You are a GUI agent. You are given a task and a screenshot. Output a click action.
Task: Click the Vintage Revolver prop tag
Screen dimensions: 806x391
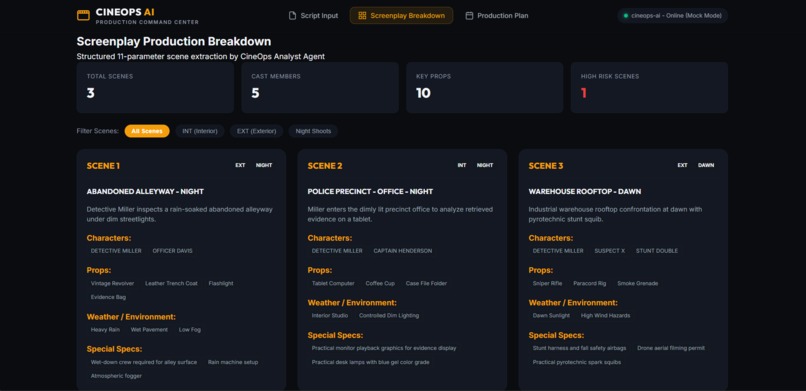pyautogui.click(x=113, y=283)
